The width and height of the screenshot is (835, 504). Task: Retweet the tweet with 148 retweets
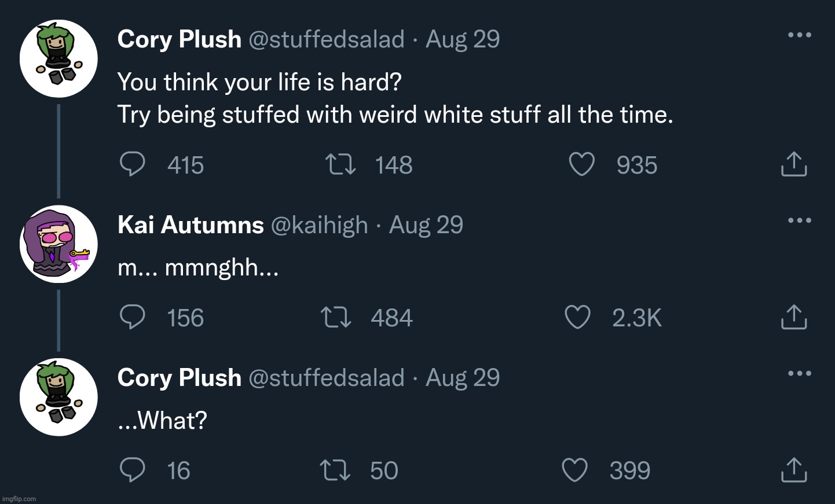point(340,164)
